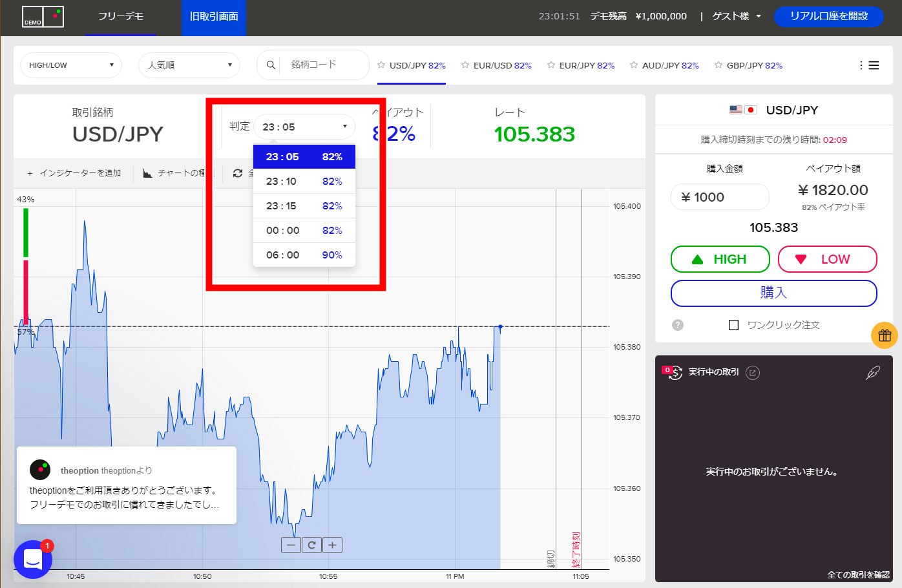Select the EUR/USD 82% asset tab
This screenshot has width=902, height=588.
tap(502, 65)
